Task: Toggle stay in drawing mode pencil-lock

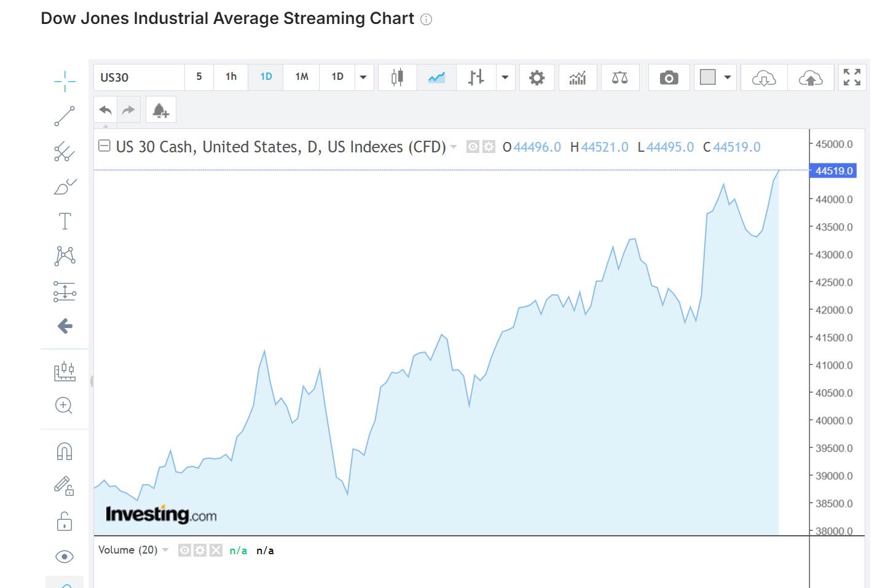Action: pos(65,486)
